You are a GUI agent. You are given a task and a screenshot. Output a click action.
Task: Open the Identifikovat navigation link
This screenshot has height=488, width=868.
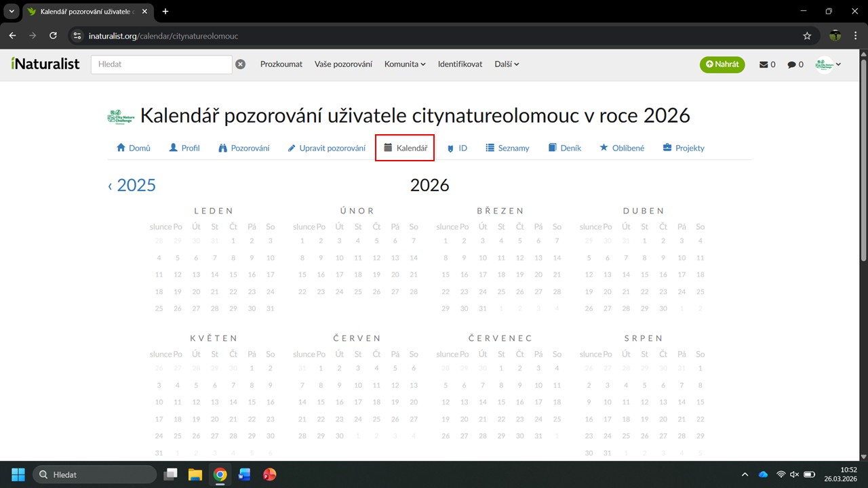coord(460,64)
